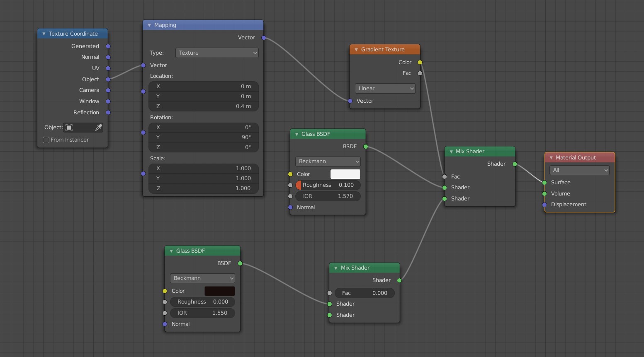Click the Rotation Y field showing 90°
Image resolution: width=644 pixels, height=357 pixels.
point(204,137)
